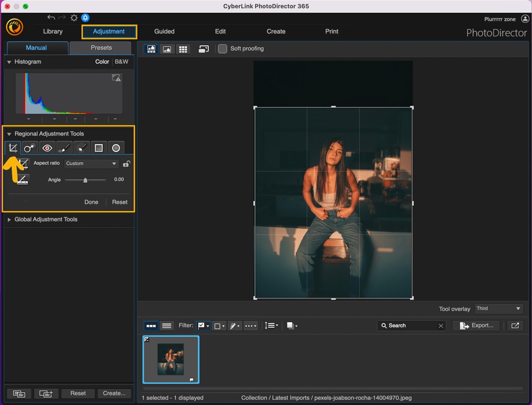Open the Library tab

53,31
